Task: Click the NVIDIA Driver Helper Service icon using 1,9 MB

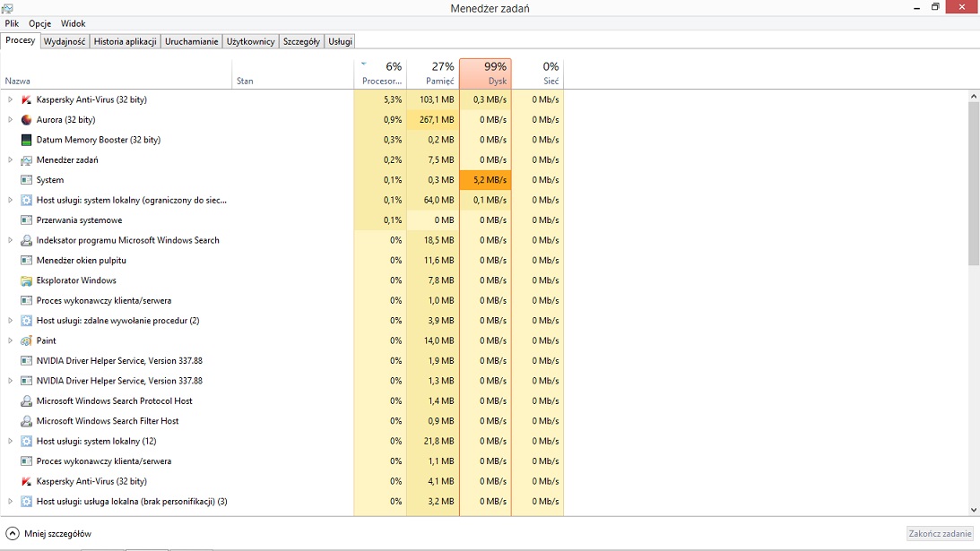Action: tap(26, 360)
